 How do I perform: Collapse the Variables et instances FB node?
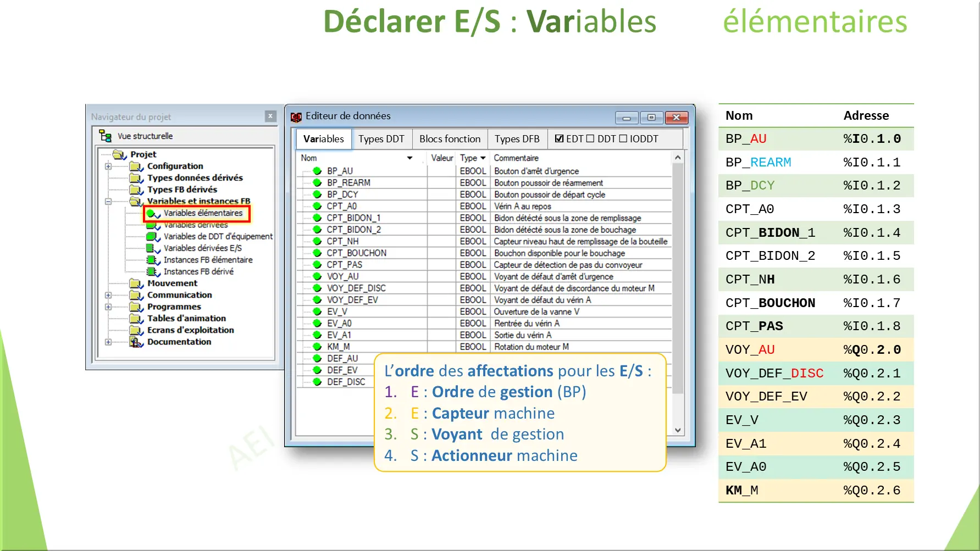coord(108,202)
